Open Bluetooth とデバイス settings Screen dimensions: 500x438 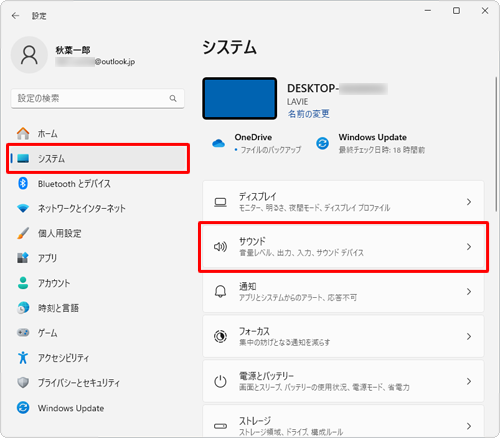point(98,183)
